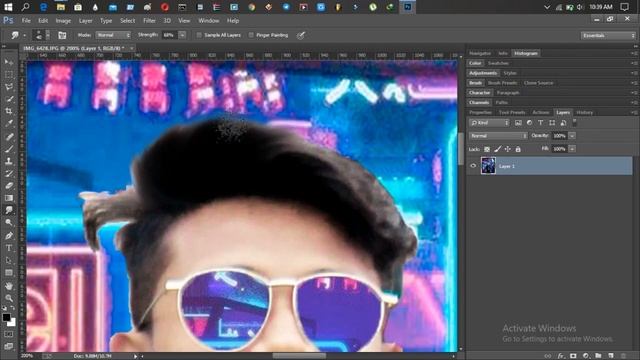The height and width of the screenshot is (360, 640).
Task: Switch to the History tab
Action: [x=584, y=113]
